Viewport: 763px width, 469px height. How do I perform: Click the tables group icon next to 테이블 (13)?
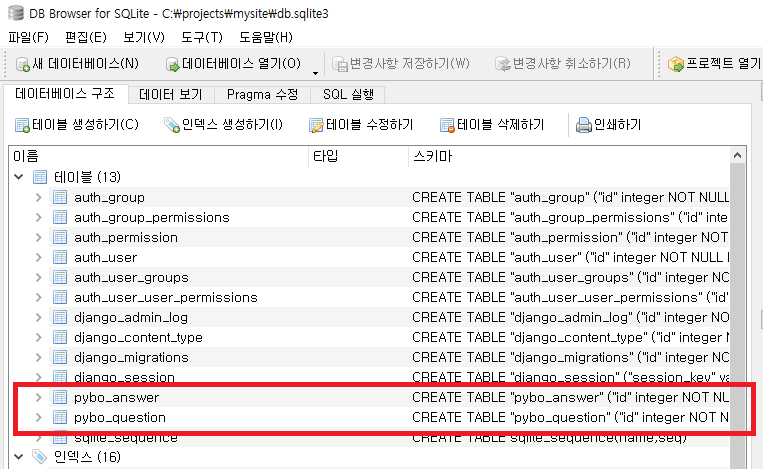pyautogui.click(x=40, y=177)
